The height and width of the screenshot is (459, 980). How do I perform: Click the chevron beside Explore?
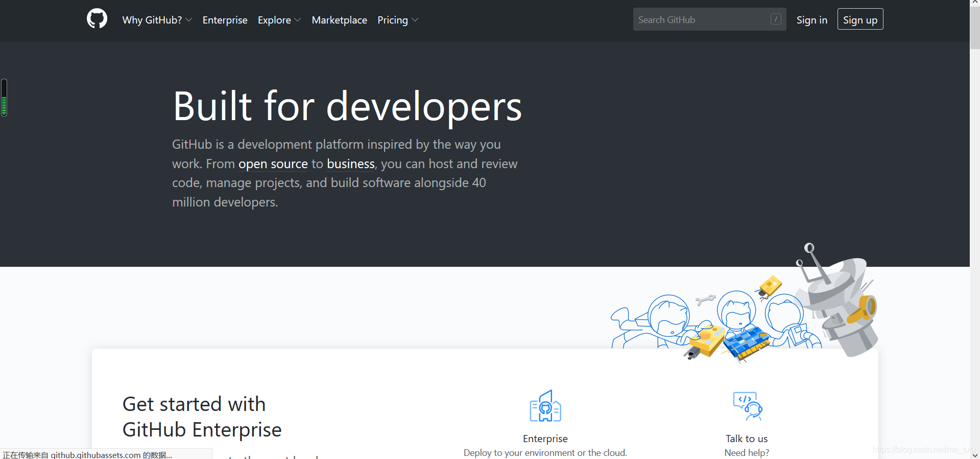pos(298,20)
